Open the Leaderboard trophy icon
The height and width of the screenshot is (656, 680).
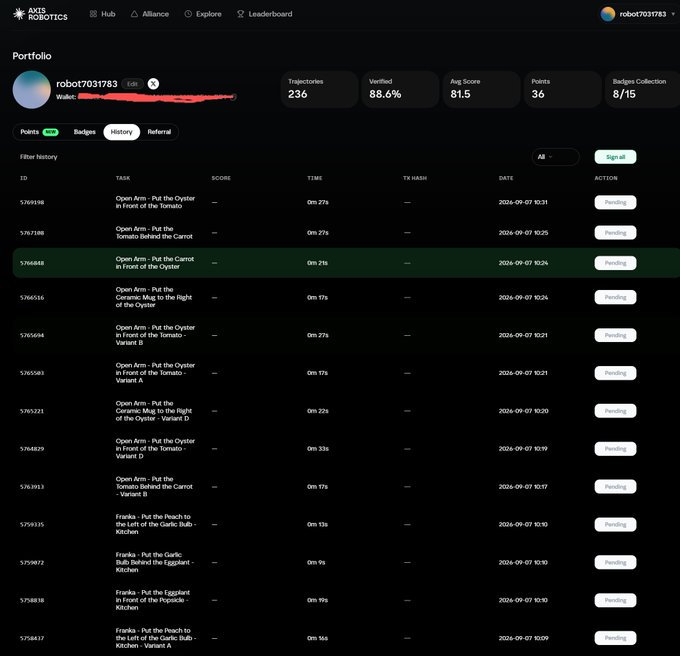[x=241, y=14]
